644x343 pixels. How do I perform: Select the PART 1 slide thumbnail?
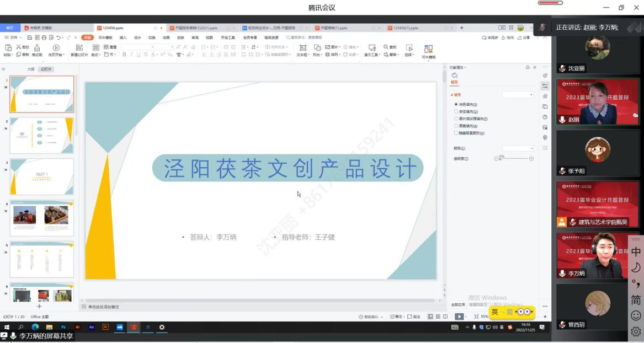pos(42,176)
